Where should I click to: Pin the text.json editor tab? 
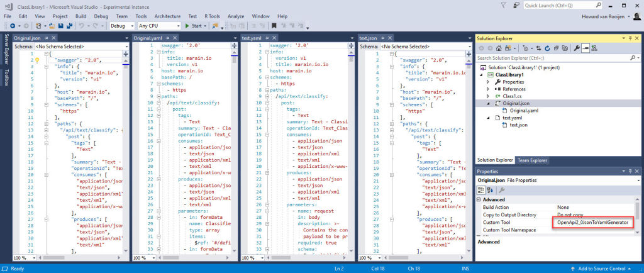382,38
